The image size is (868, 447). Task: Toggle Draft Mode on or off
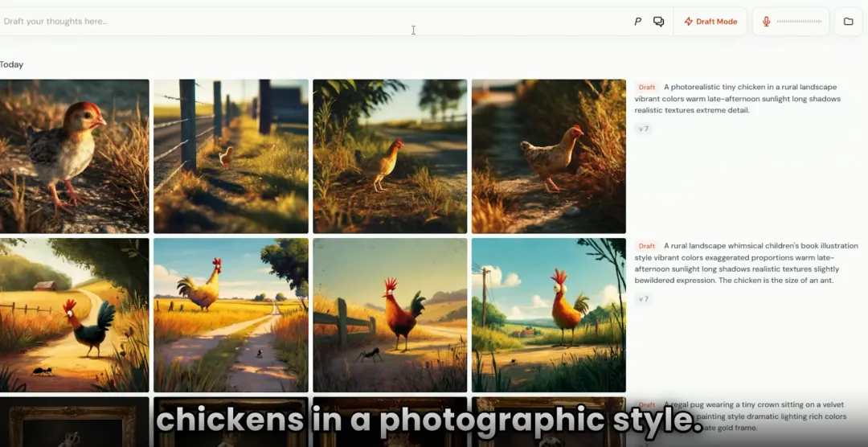(710, 22)
